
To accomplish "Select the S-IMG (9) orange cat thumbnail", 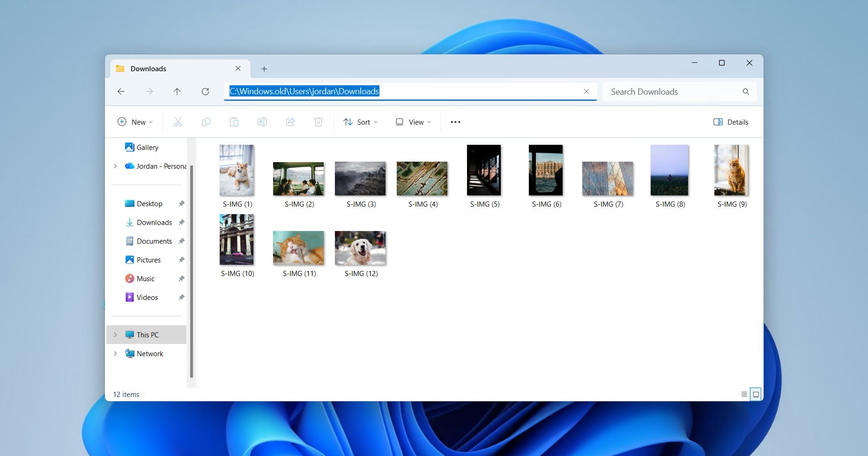I will [x=732, y=170].
